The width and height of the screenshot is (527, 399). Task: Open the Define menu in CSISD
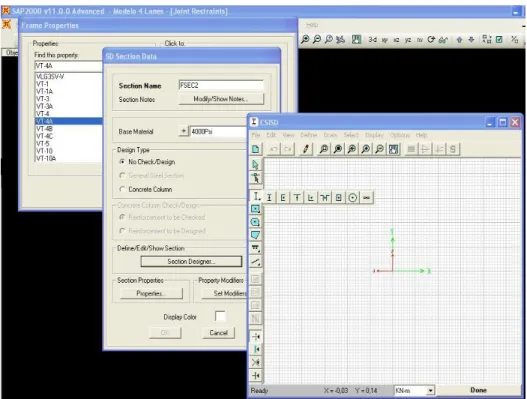[309, 135]
